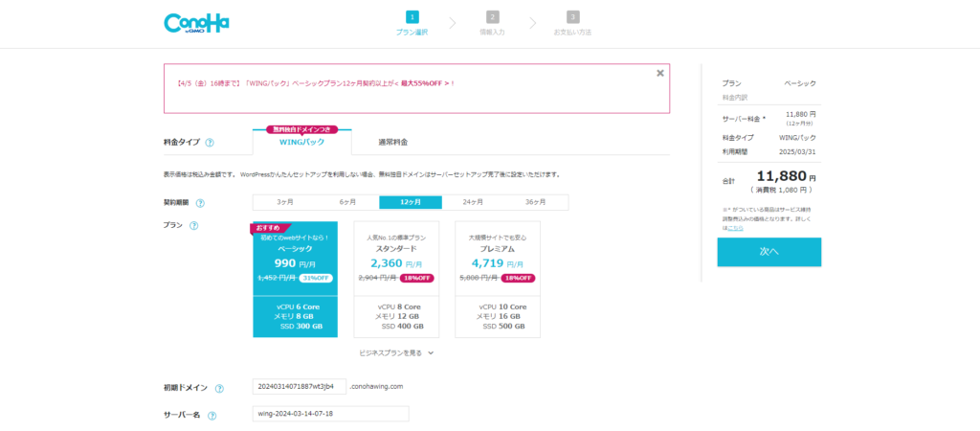This screenshot has width=980, height=431.
Task: Open help icon next to 料金タイプ
Action: tap(210, 143)
